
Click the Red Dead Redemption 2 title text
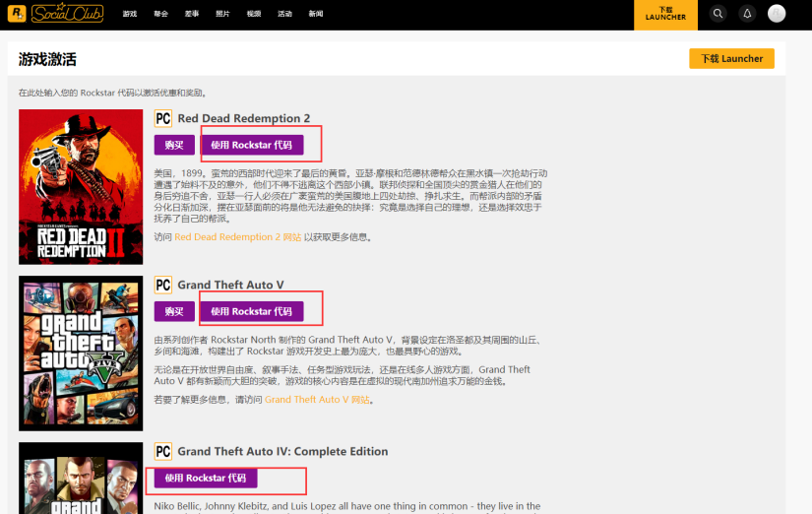(x=244, y=119)
